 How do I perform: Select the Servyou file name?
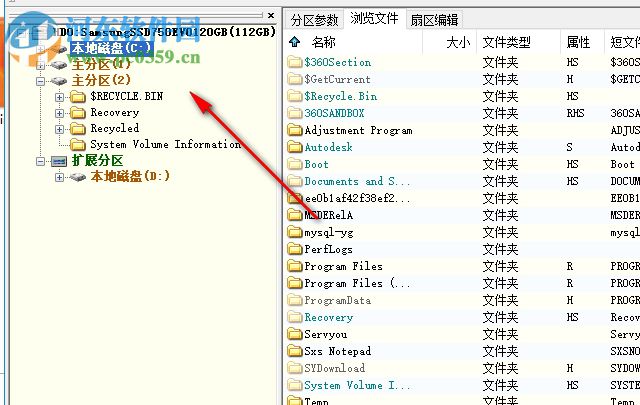pos(326,334)
